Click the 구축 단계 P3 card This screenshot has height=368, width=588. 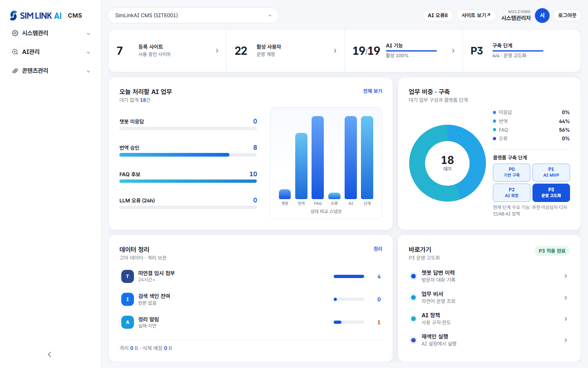coord(522,51)
